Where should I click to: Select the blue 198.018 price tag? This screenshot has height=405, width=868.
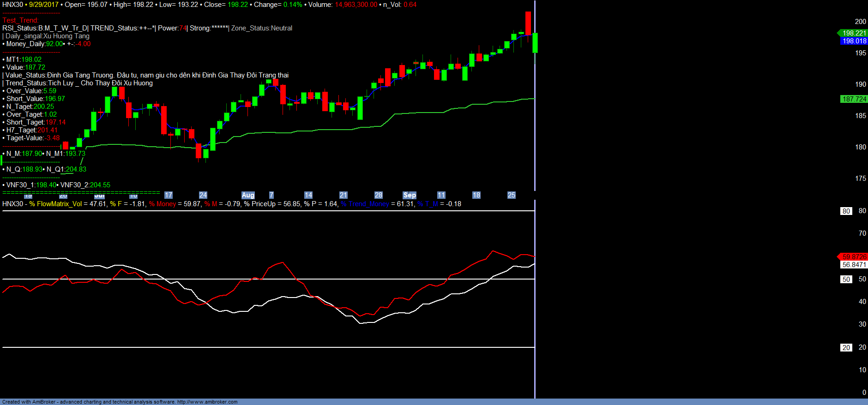(854, 41)
